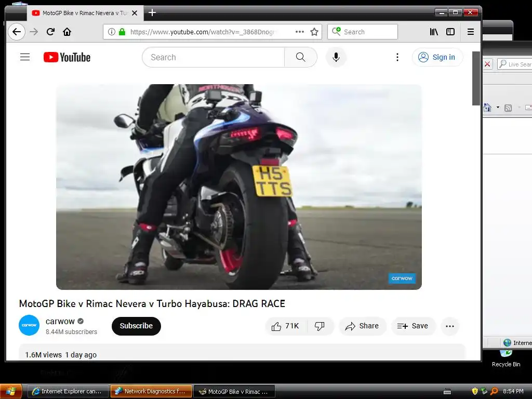Open page actions three-dot menu in address bar
This screenshot has height=399, width=532.
300,32
